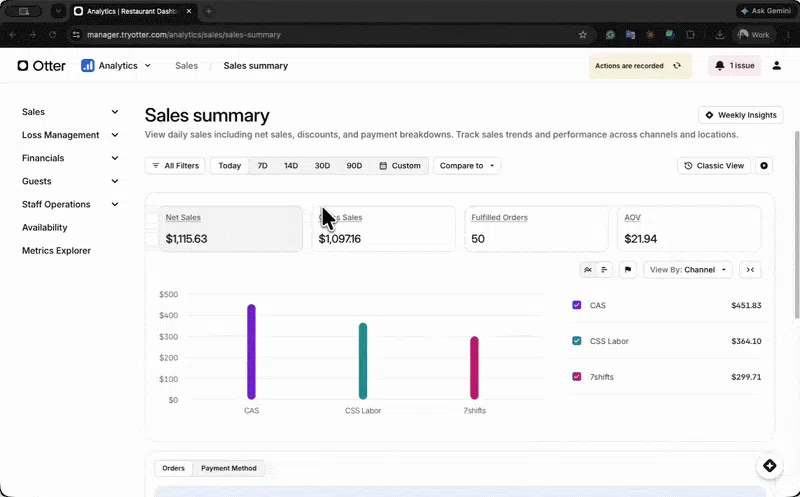The image size is (800, 497).
Task: Switch to the Payment Method tab
Action: (x=229, y=468)
